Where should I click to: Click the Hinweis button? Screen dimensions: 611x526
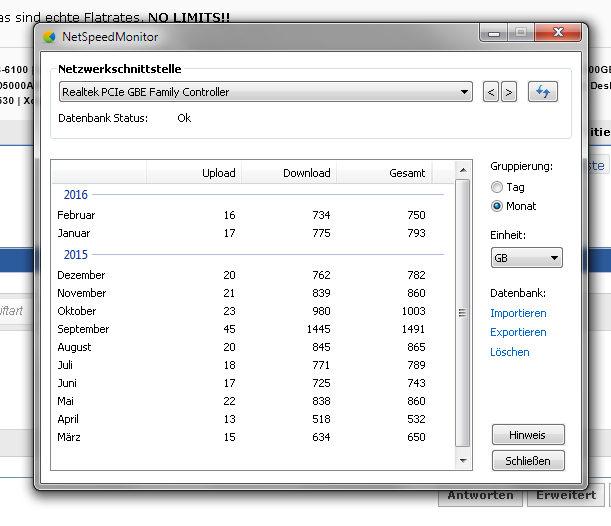[528, 434]
